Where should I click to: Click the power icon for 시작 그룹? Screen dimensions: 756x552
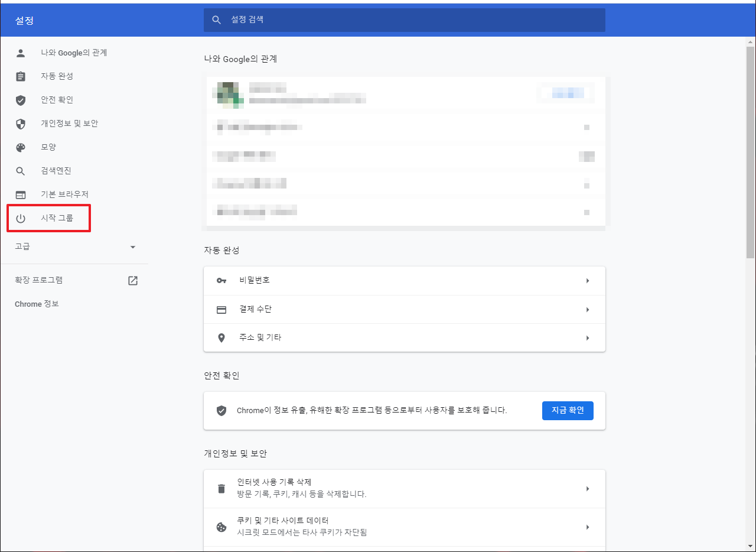[21, 218]
